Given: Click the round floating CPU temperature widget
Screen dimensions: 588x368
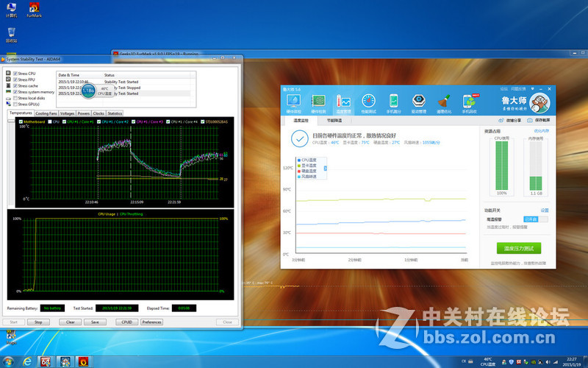Looking at the screenshot, I should tap(88, 91).
